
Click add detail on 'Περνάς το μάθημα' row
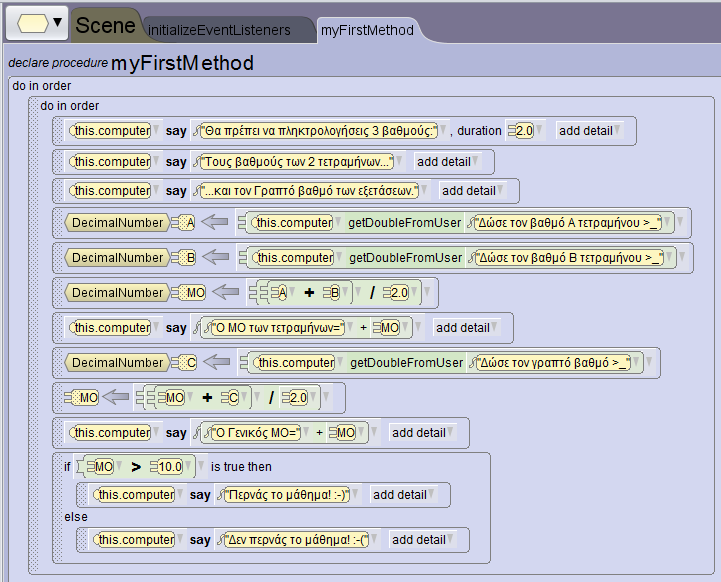[x=403, y=495]
